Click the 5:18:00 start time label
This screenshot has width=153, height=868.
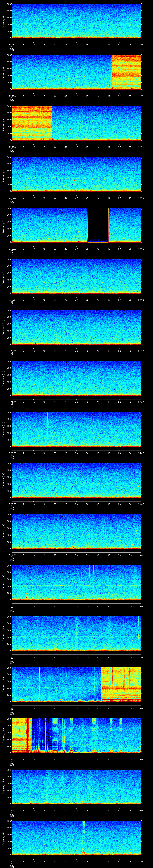tap(12, 249)
